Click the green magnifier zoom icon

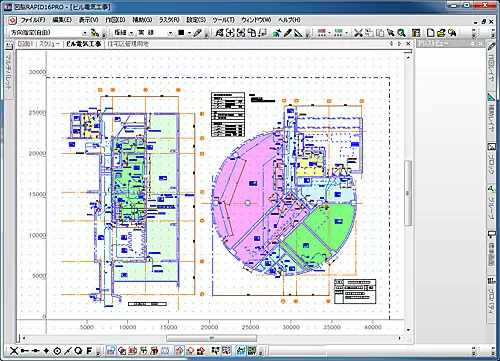tap(402, 33)
